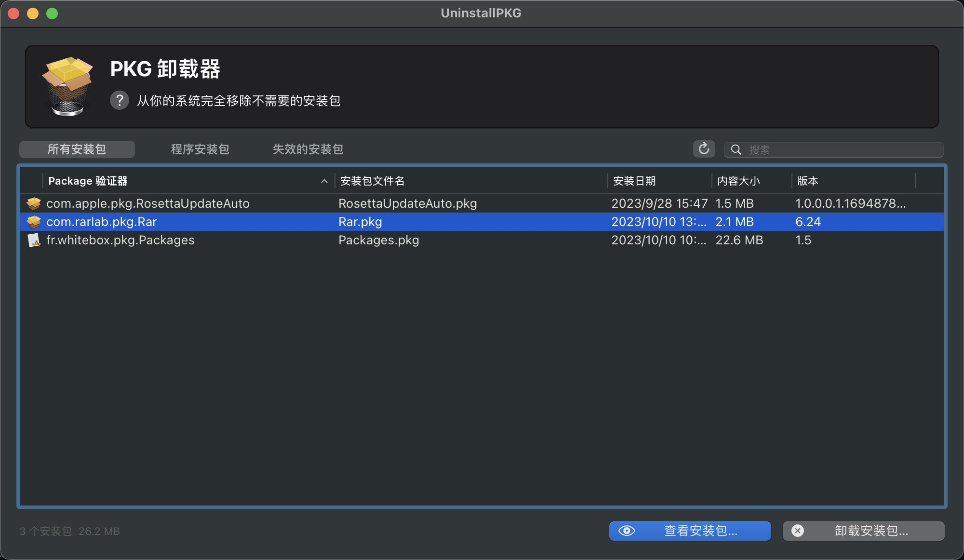Sort by 安装日期 column header
This screenshot has height=560, width=964.
(634, 181)
